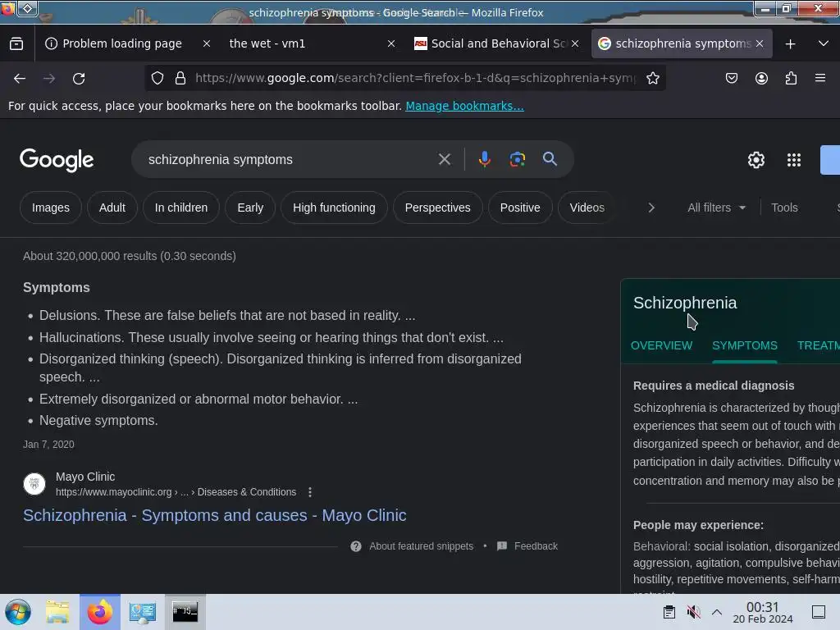Start Google voice search microphone
Image resolution: width=840 pixels, height=630 pixels.
coord(484,159)
